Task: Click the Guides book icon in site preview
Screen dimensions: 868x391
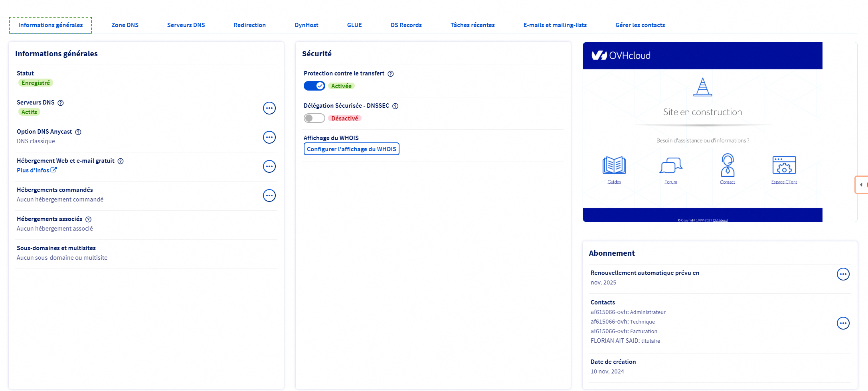Action: 614,165
